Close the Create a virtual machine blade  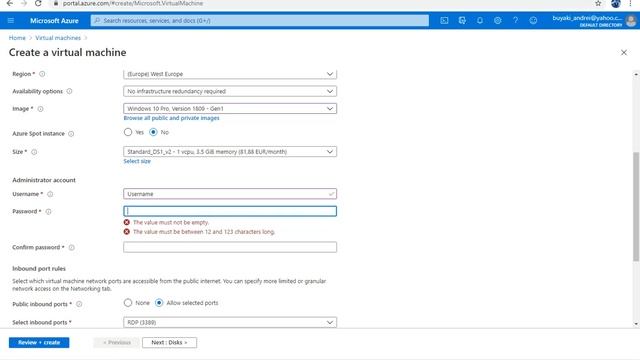[x=624, y=52]
